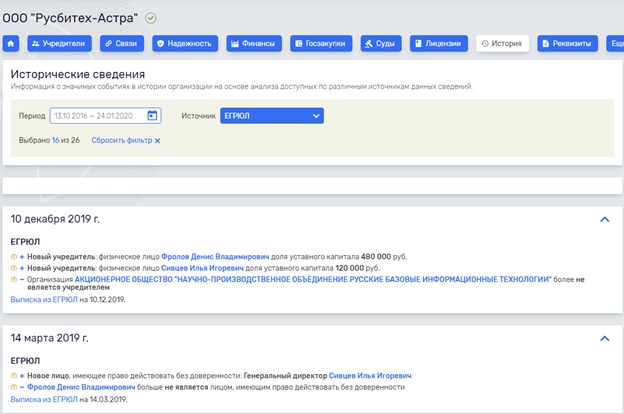
Task: Click the Выбрано 16 из 26 counter
Action: coord(49,140)
